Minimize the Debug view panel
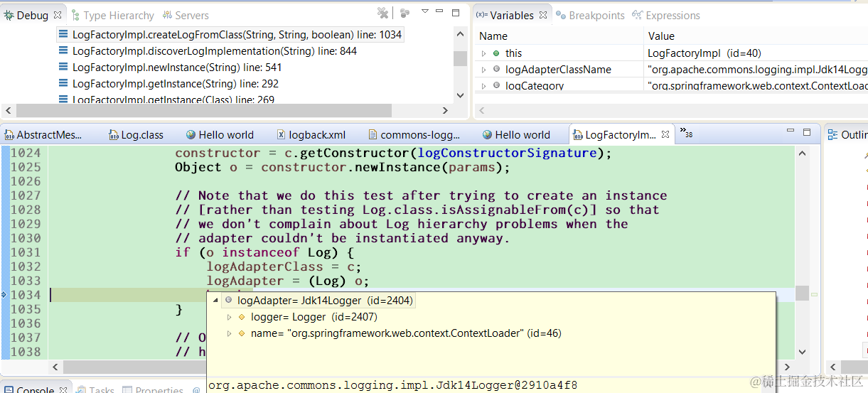 coord(441,12)
